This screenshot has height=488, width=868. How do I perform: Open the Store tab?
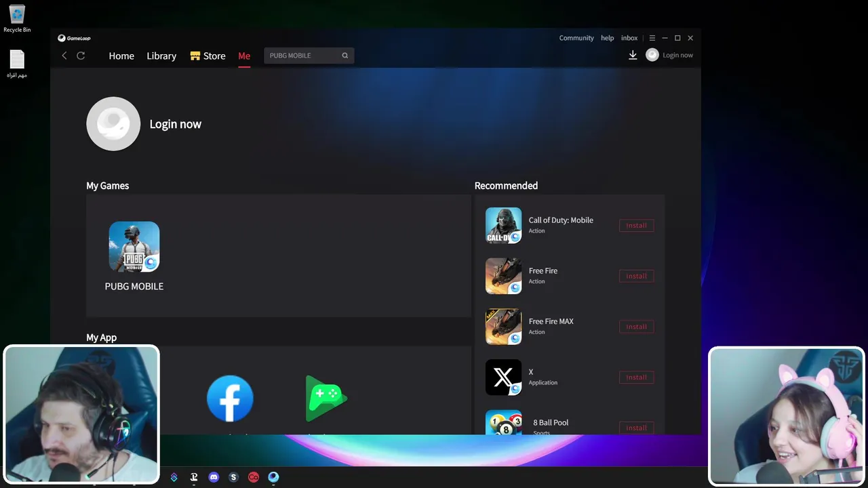click(x=208, y=56)
